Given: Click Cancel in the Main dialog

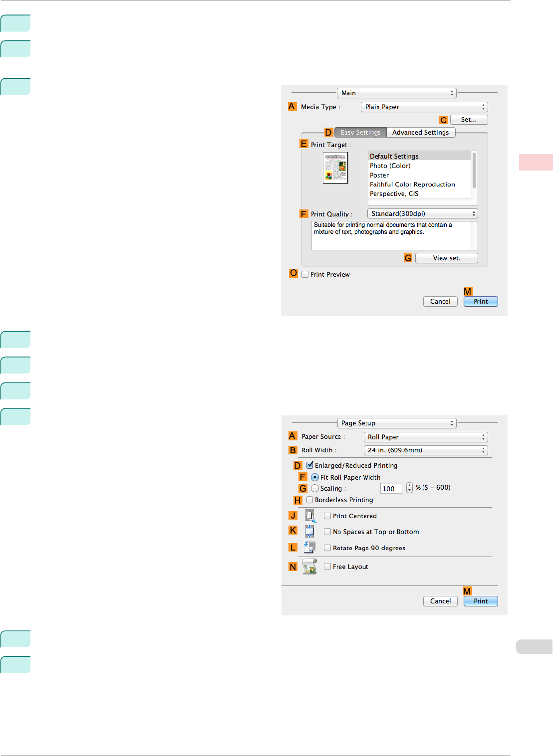Looking at the screenshot, I should pyautogui.click(x=440, y=301).
